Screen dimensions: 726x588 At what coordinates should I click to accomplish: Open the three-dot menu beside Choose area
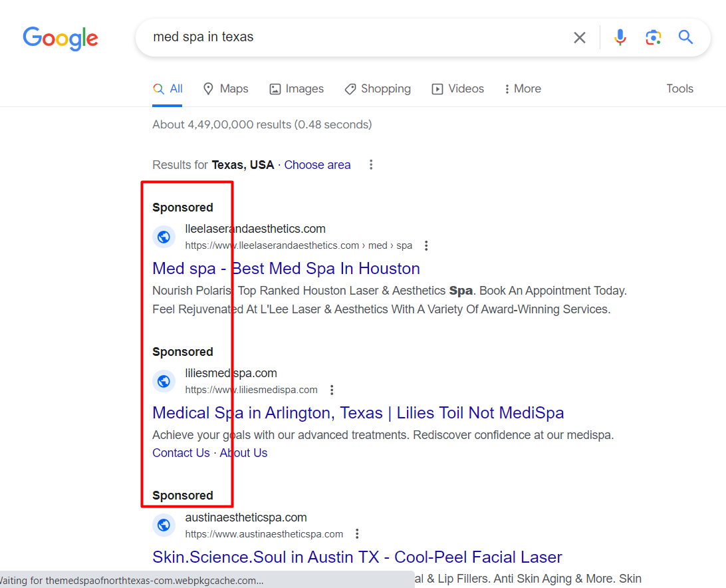371,164
